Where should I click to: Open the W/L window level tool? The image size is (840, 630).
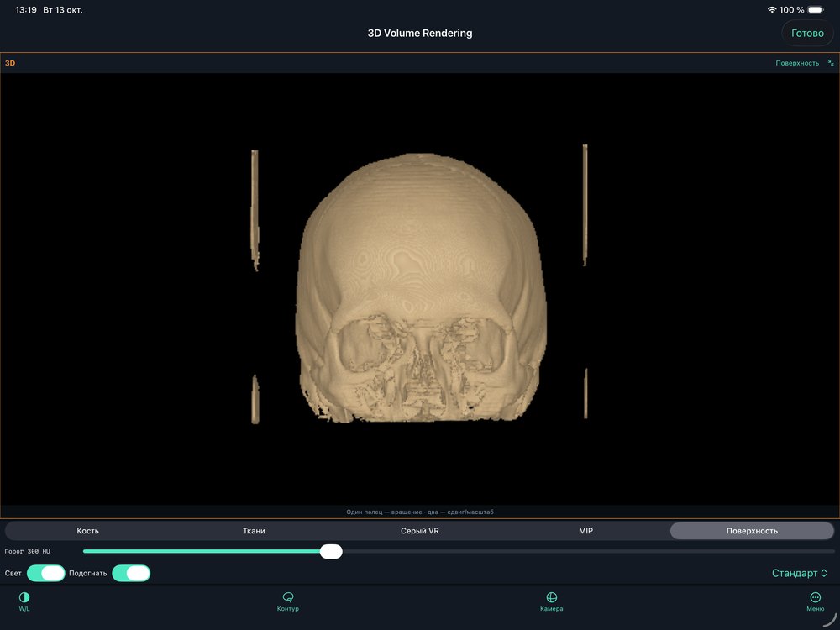(x=24, y=601)
